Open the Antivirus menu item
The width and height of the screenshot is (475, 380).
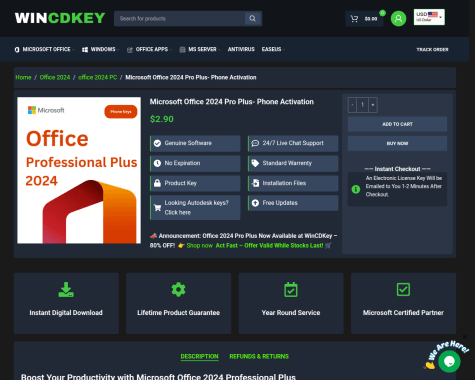click(241, 49)
